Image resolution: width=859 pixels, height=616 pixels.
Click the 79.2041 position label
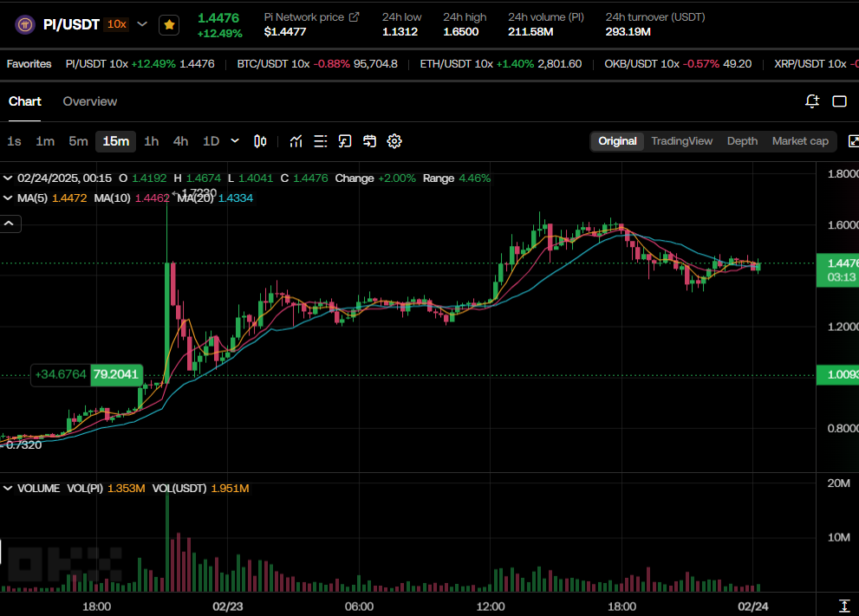click(115, 374)
